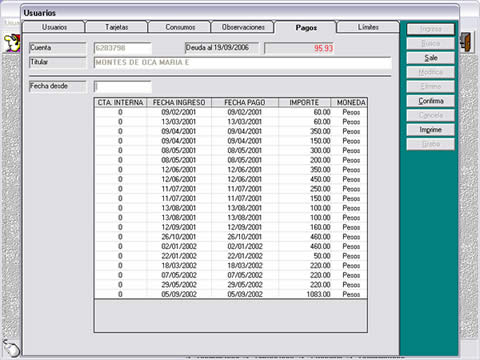480x360 pixels.
Task: Click the Cuenta number field
Action: point(123,48)
